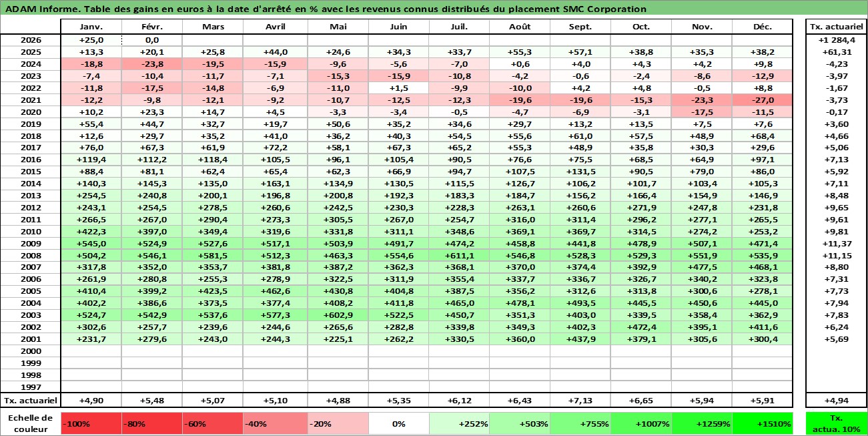The image size is (868, 436).
Task: Click the 'Tx. actua. 10%' green swatch
Action: (837, 423)
